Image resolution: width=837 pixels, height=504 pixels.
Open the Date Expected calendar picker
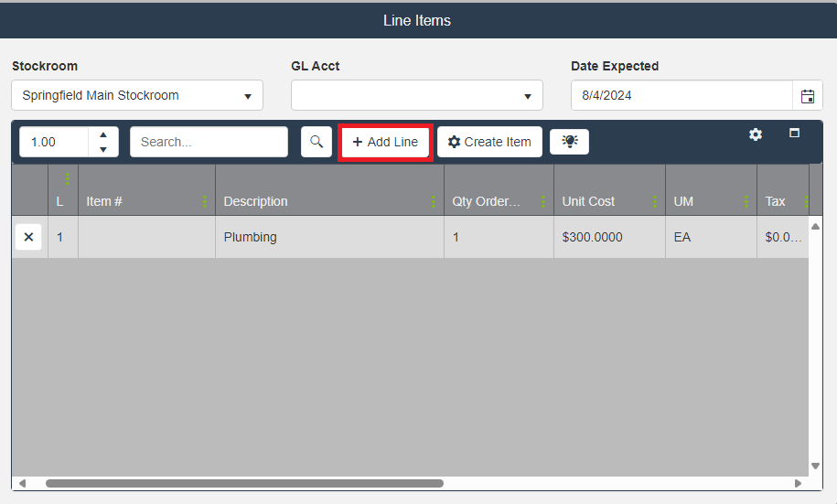(808, 96)
